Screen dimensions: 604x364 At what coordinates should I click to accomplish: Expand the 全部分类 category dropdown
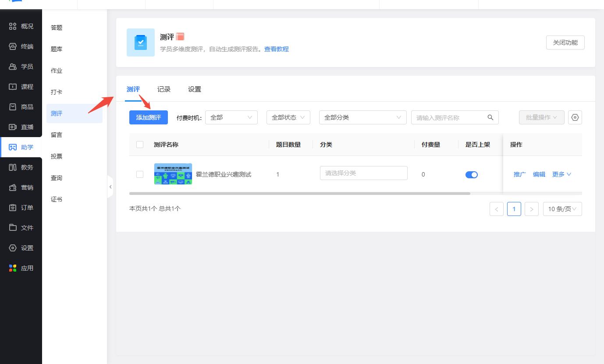362,117
